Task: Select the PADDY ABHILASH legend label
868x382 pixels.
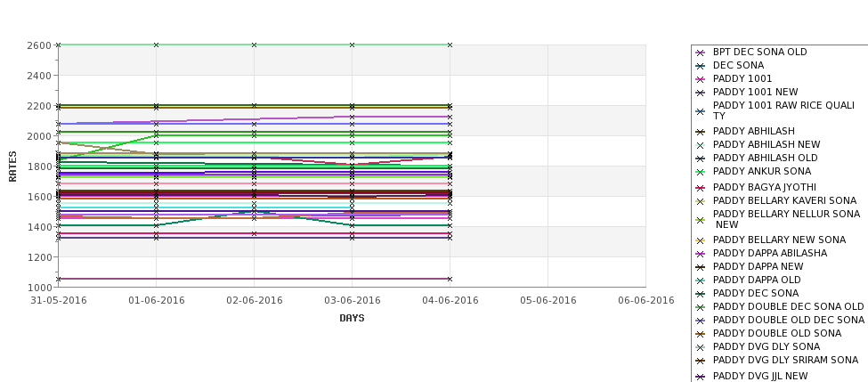Action: tap(753, 131)
